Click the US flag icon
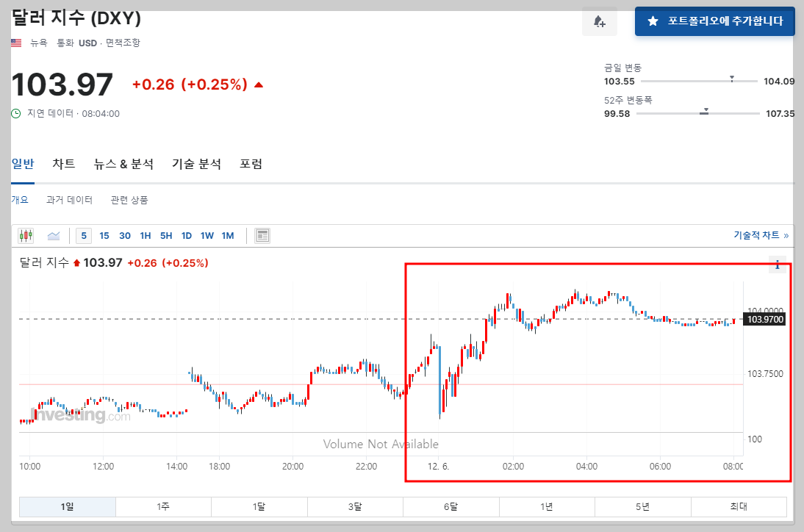Viewport: 804px width, 532px height. (x=16, y=43)
